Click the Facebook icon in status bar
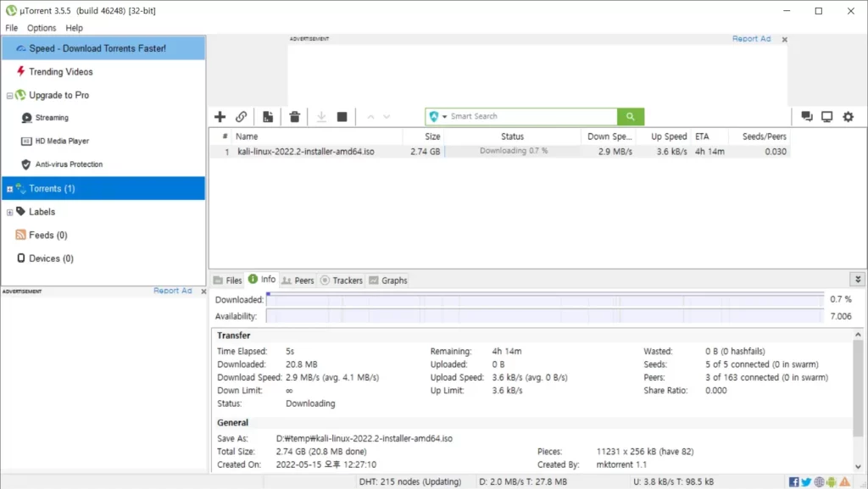 793,482
